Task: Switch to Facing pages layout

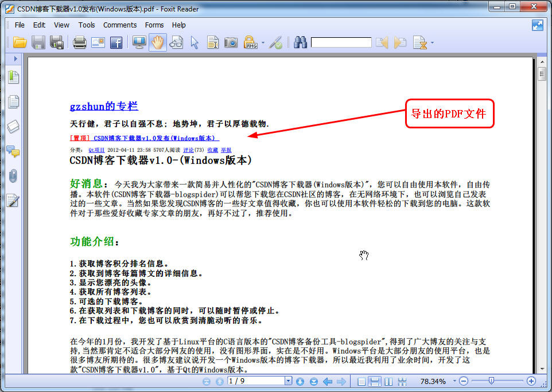Action: pos(388,382)
